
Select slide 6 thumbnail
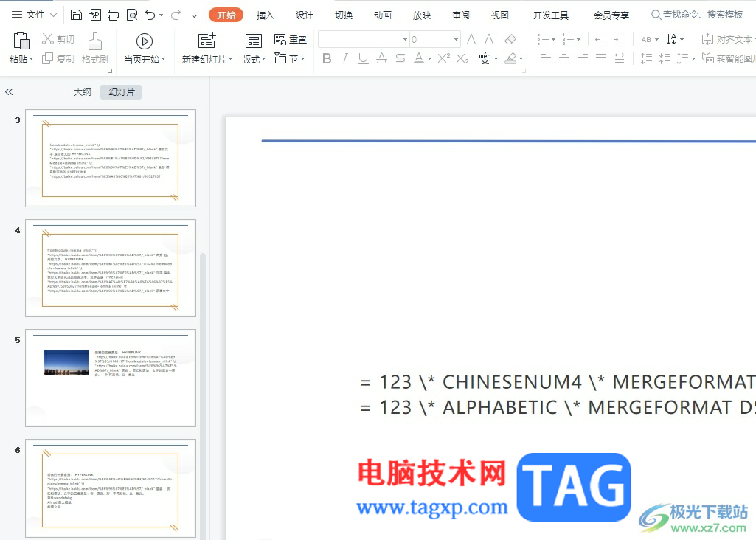pyautogui.click(x=111, y=488)
